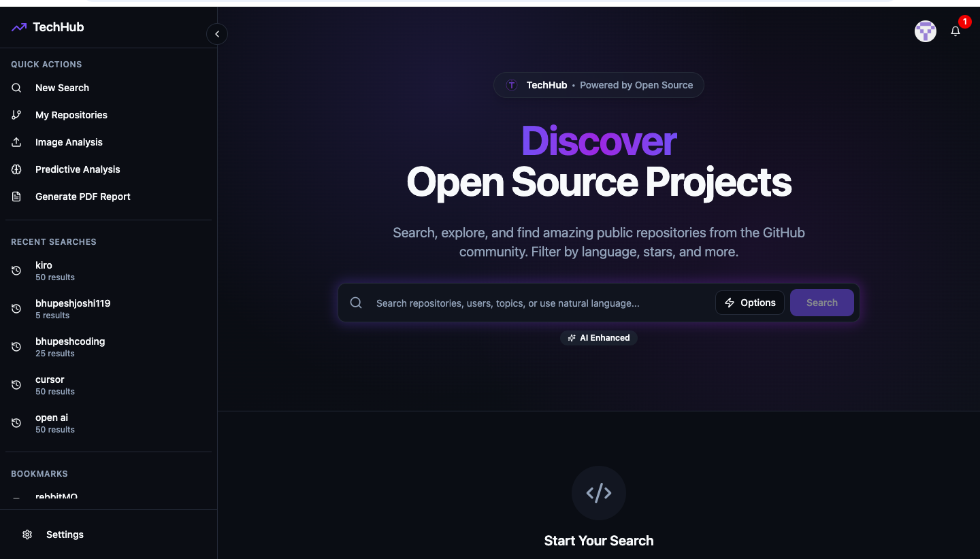Click the RECENT SEARCHES section label

pyautogui.click(x=54, y=242)
